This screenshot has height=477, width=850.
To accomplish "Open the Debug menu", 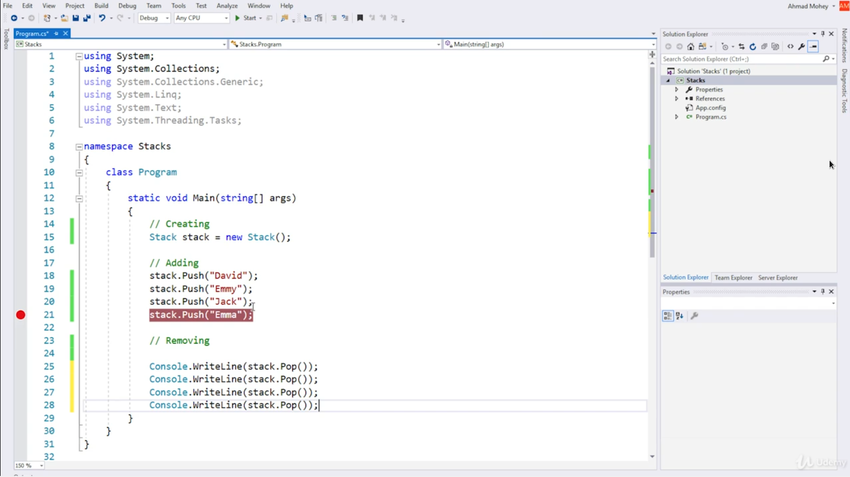I will tap(127, 6).
